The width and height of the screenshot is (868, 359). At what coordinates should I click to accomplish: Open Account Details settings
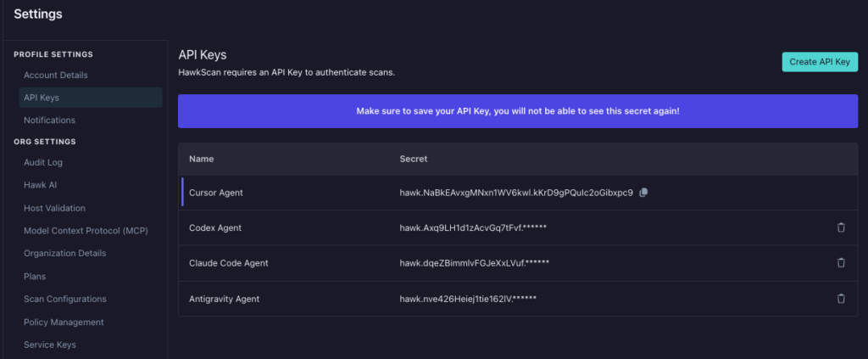[55, 75]
